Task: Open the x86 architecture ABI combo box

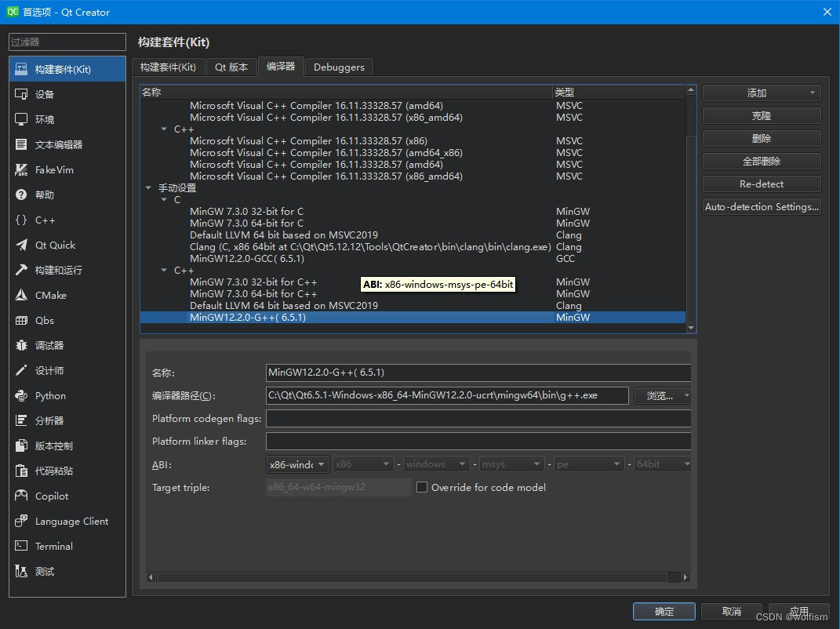Action: click(x=362, y=464)
